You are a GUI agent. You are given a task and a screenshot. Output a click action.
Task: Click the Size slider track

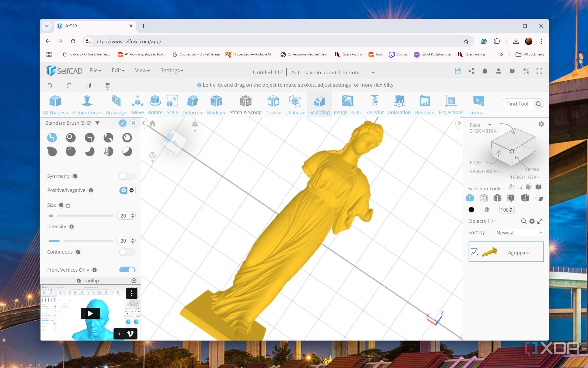81,216
